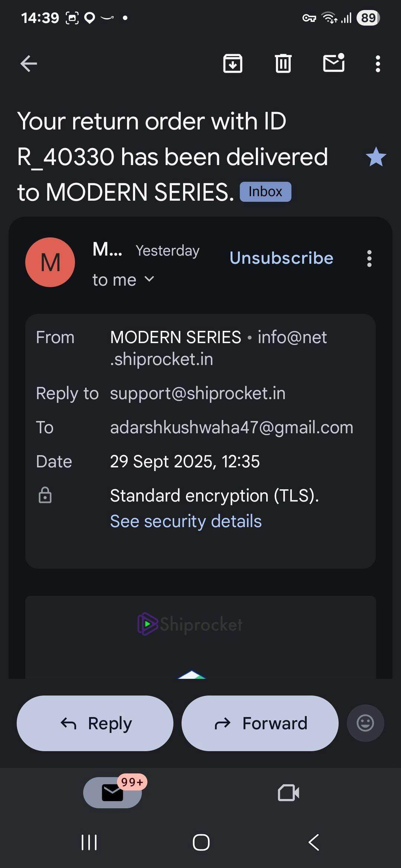This screenshot has width=401, height=868.
Task: Switch to the Meet video tab
Action: (288, 793)
